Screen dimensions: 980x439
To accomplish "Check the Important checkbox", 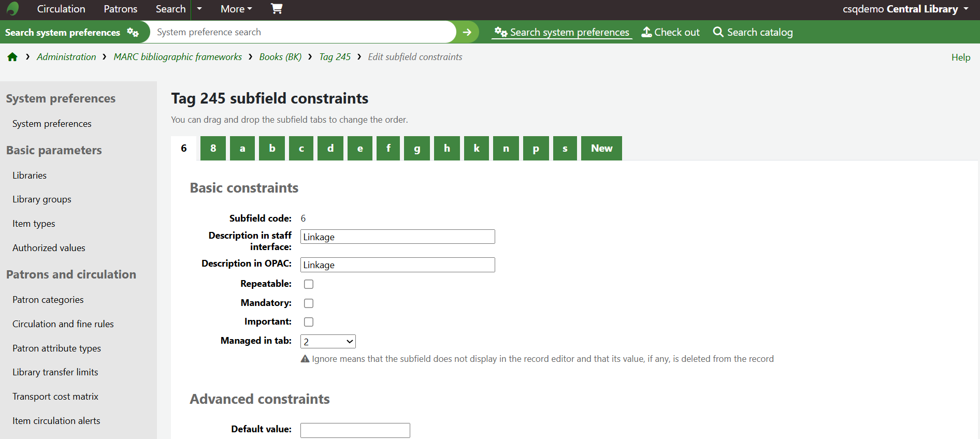I will pyautogui.click(x=309, y=322).
